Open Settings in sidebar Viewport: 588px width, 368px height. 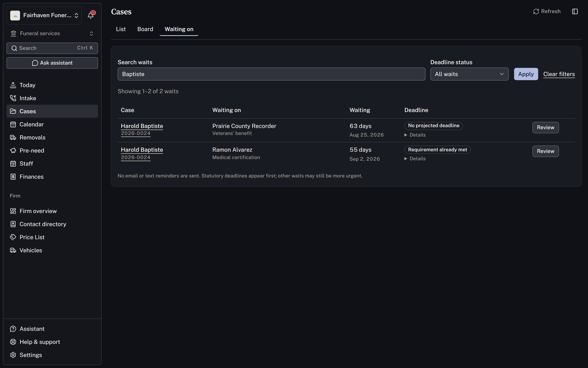point(52,355)
